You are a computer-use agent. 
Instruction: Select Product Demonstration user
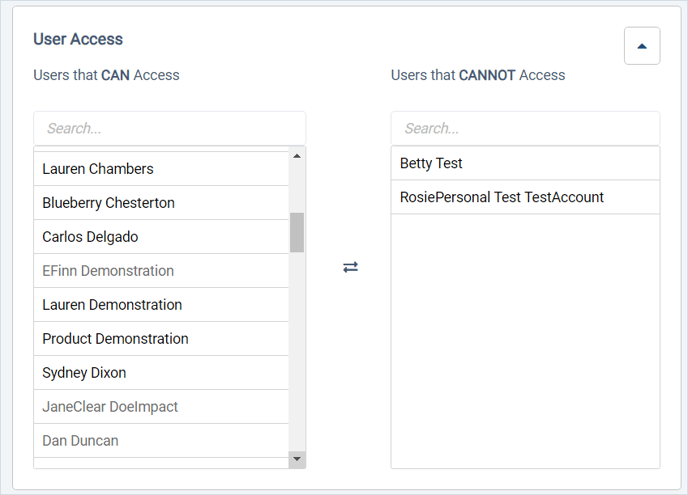[161, 339]
